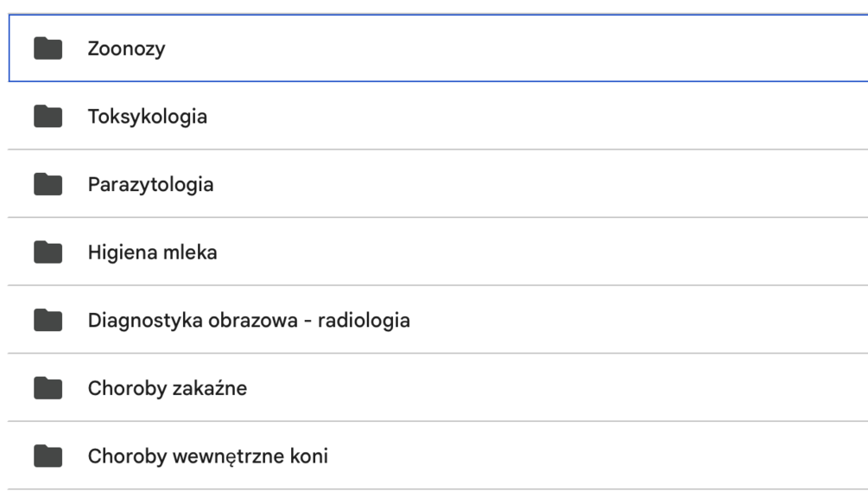Select the folder icon next to Parazytologia
Image resolution: width=868 pixels, height=504 pixels.
[x=48, y=184]
